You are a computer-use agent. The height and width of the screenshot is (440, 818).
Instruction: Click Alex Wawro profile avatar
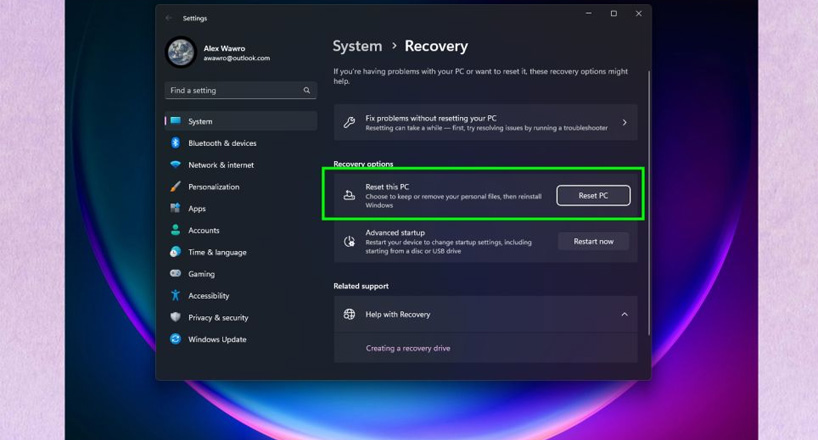coord(181,52)
